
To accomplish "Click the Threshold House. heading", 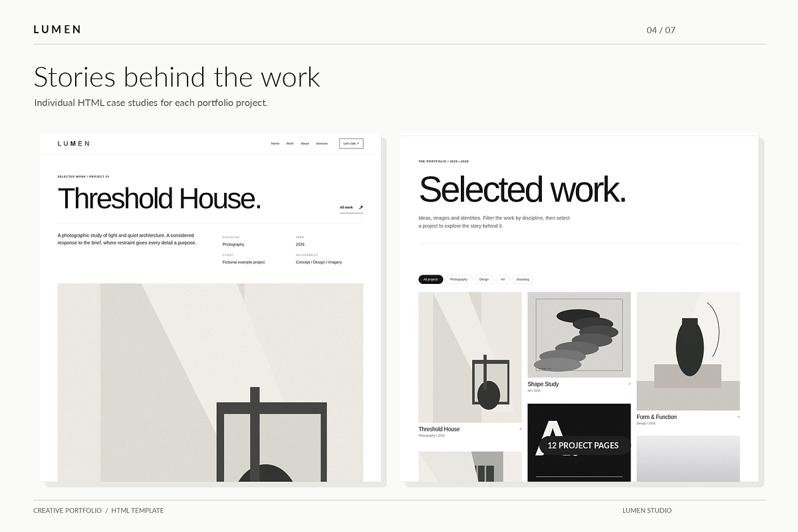I will 159,199.
